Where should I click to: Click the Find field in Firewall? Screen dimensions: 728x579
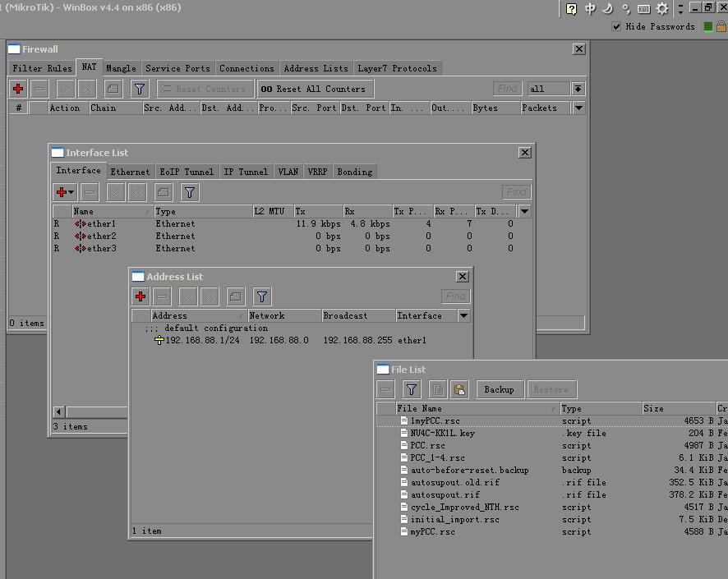(x=508, y=88)
